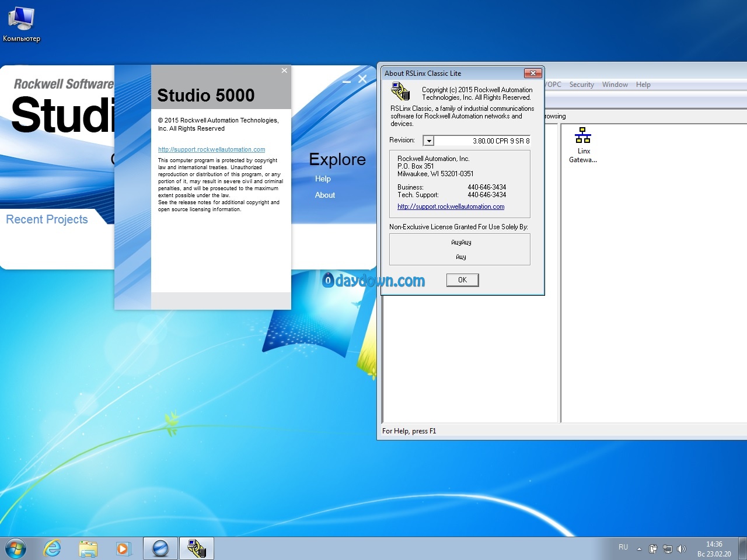
Task: Show hidden tray icons arrow
Action: pyautogui.click(x=639, y=549)
